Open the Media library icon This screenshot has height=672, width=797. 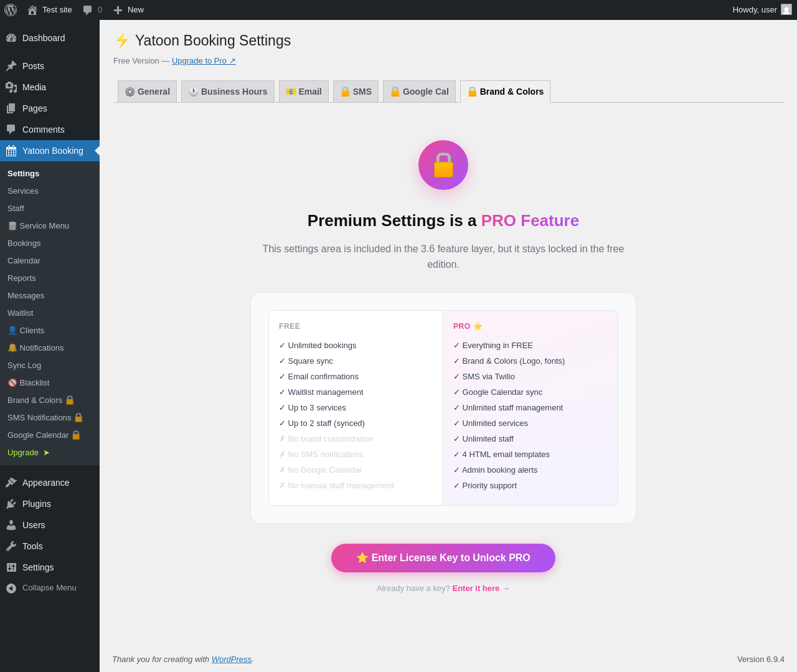tap(11, 87)
